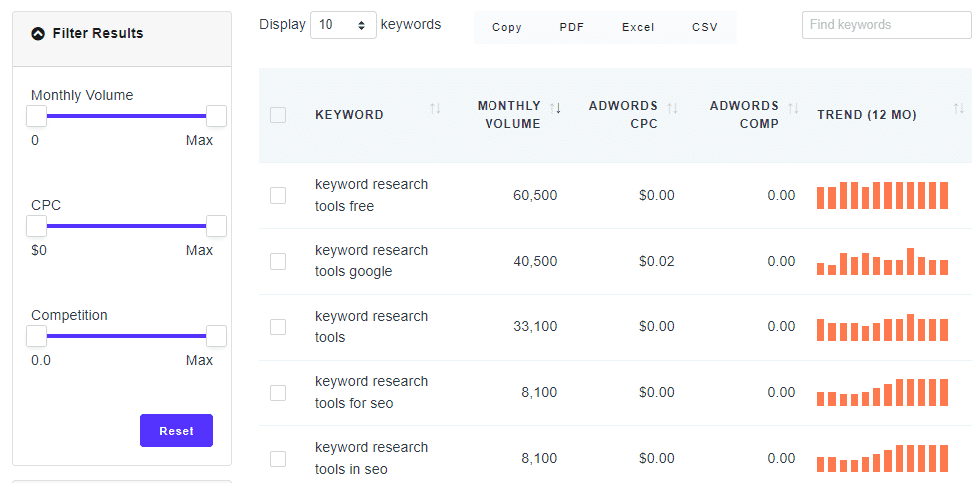Click the Copy export button
The height and width of the screenshot is (483, 980).
506,28
